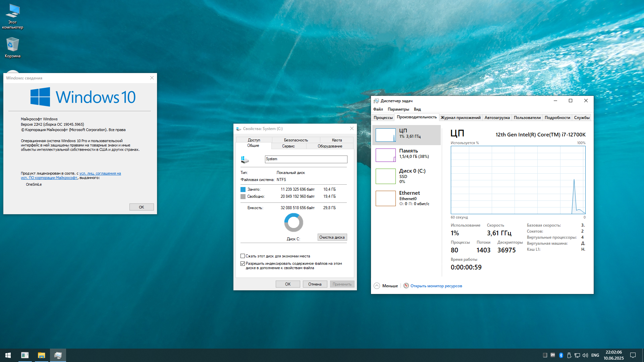Uncheck the file indexing checkbox
This screenshot has width=644, height=362.
coord(243,263)
